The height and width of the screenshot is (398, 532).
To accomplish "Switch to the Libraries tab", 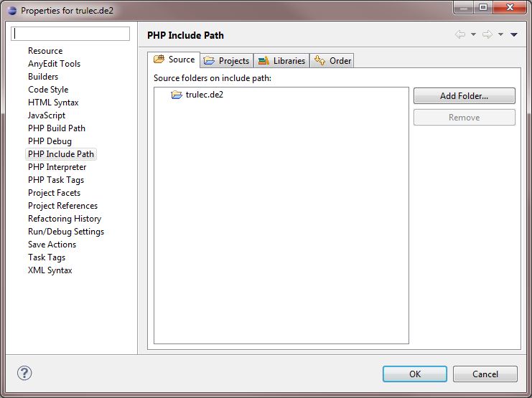I will (x=281, y=61).
